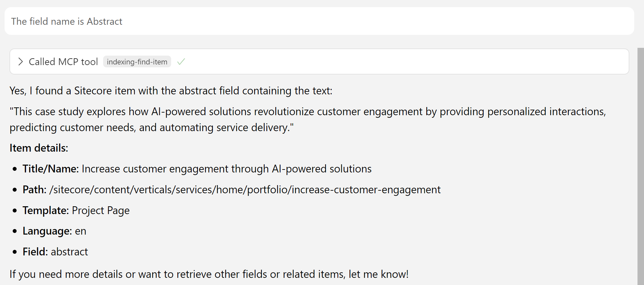Expand the Called MCP tool chevron
The width and height of the screenshot is (644, 285).
pos(21,62)
